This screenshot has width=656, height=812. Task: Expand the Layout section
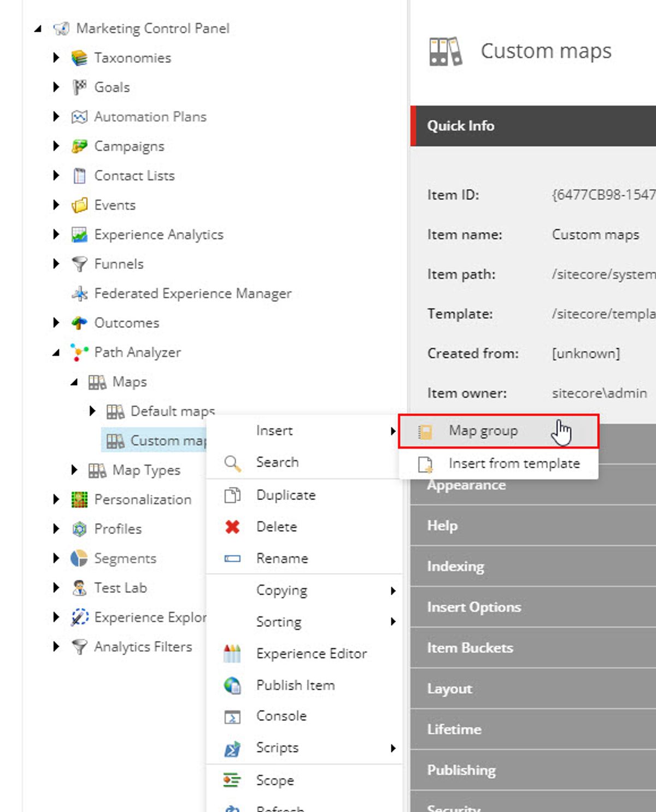[x=533, y=689]
